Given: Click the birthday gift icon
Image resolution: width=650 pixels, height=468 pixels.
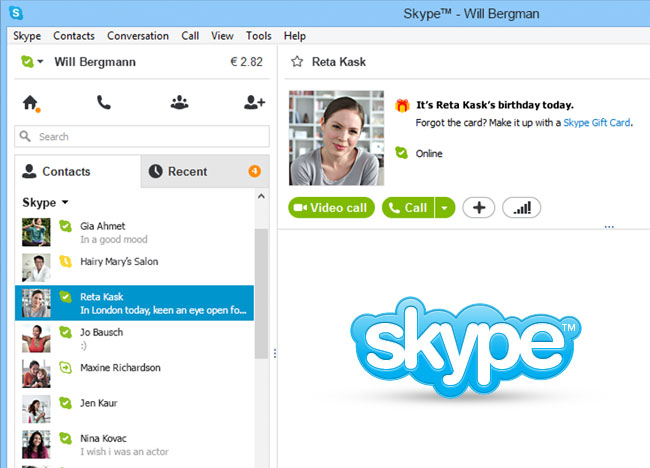Looking at the screenshot, I should click(402, 105).
